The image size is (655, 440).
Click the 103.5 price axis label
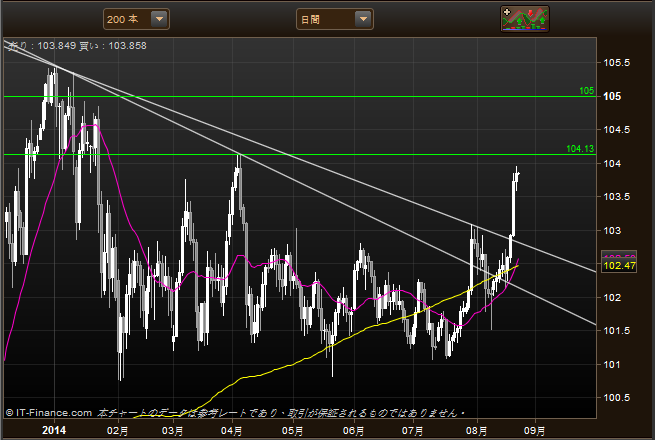(617, 196)
